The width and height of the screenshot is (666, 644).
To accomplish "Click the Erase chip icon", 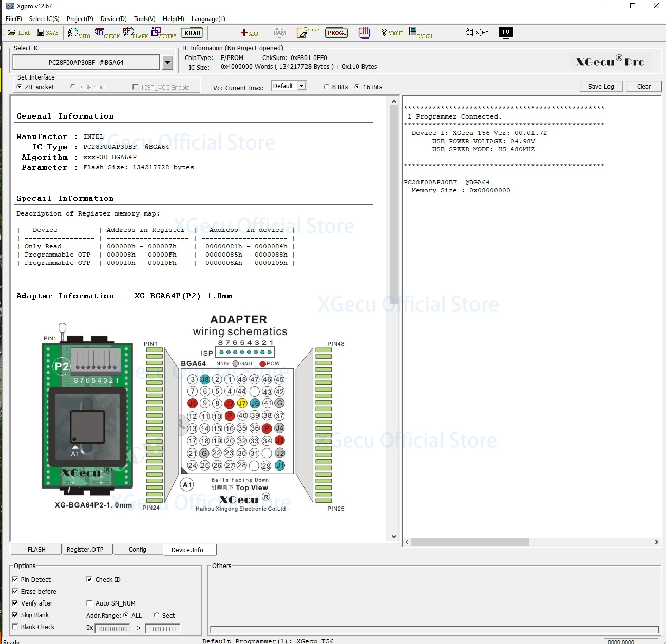I will (308, 33).
